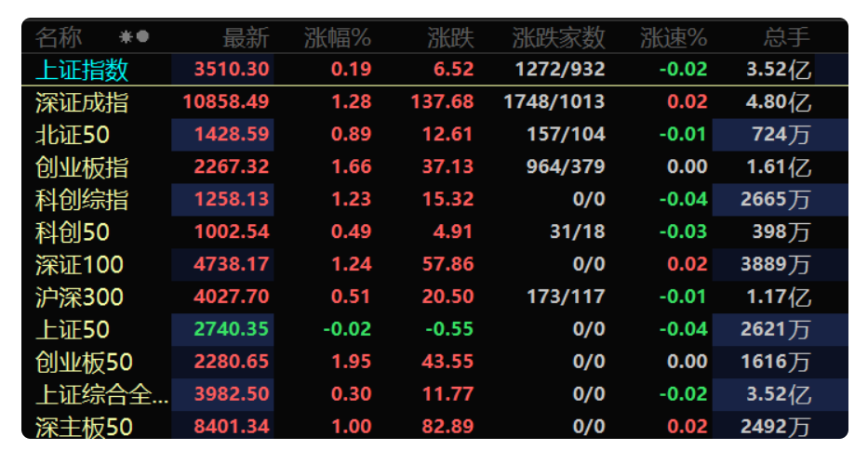Click the latest price 1002.54
The image size is (868, 450).
[x=232, y=232]
